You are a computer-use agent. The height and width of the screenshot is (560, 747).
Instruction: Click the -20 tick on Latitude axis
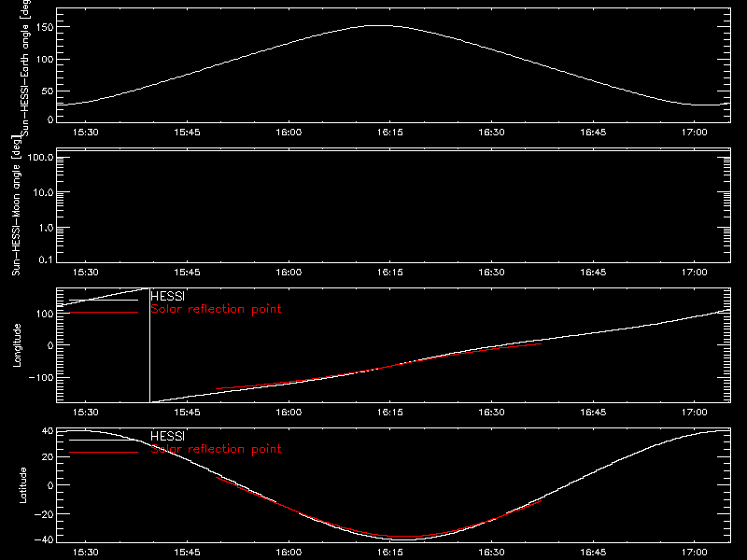coord(44,514)
